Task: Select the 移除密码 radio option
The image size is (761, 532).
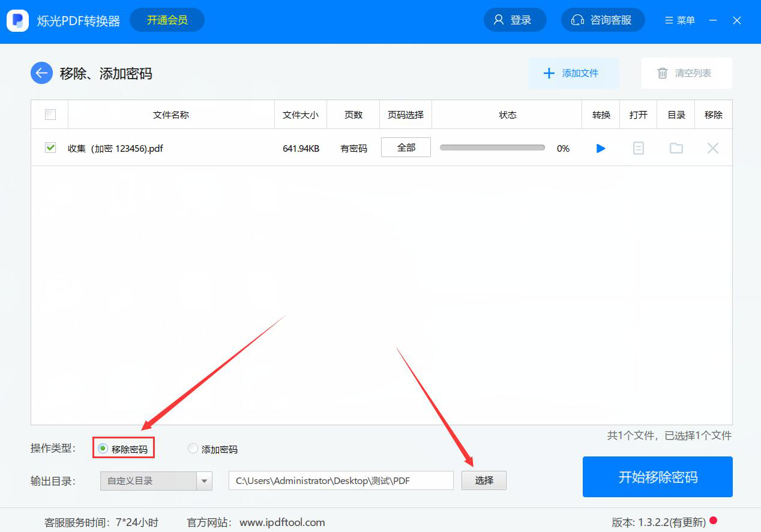Action: (124, 449)
